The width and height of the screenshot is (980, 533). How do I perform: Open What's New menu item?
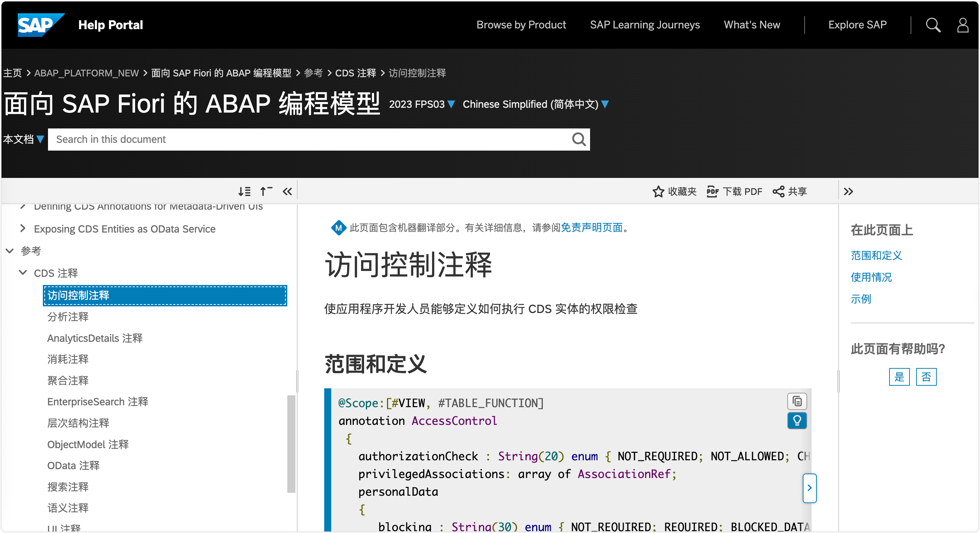[x=751, y=25]
